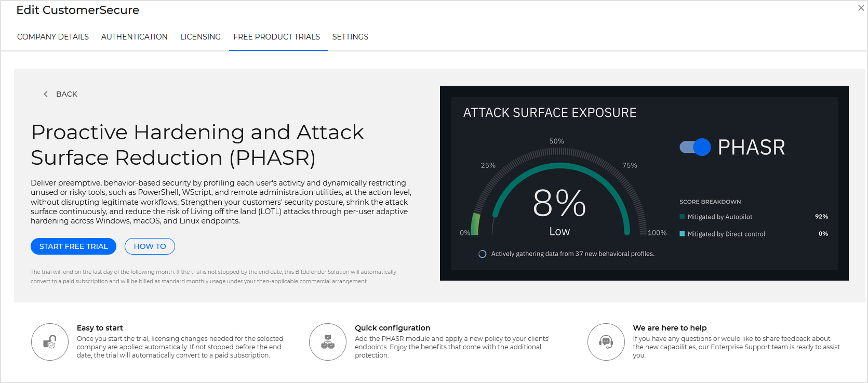868x383 pixels.
Task: Click the Easy to start padlock icon
Action: 50,342
